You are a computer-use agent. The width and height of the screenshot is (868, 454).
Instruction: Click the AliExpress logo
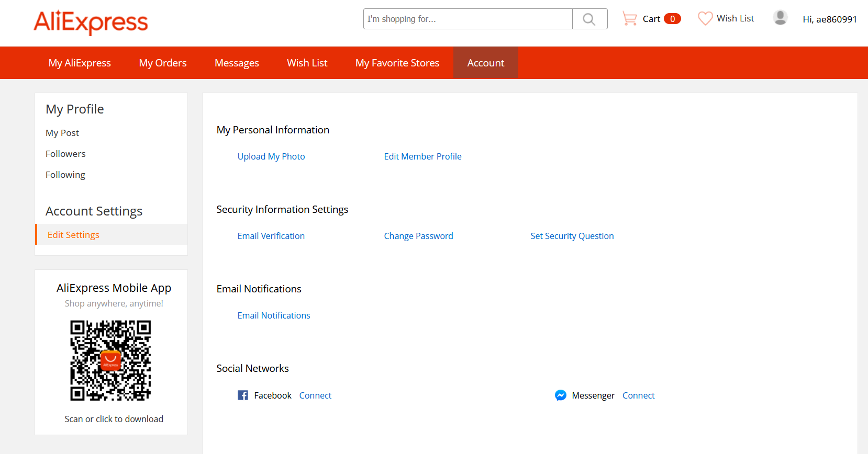tap(91, 22)
